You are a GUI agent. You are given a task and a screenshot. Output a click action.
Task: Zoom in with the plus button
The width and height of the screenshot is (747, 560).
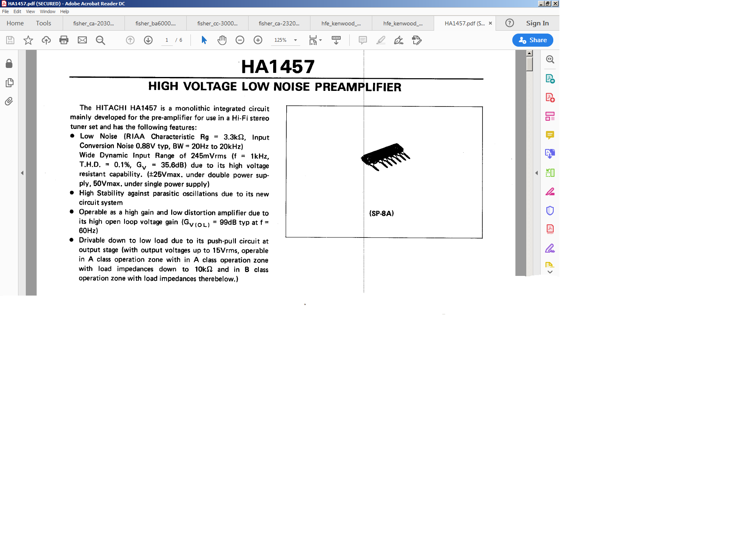pos(258,40)
